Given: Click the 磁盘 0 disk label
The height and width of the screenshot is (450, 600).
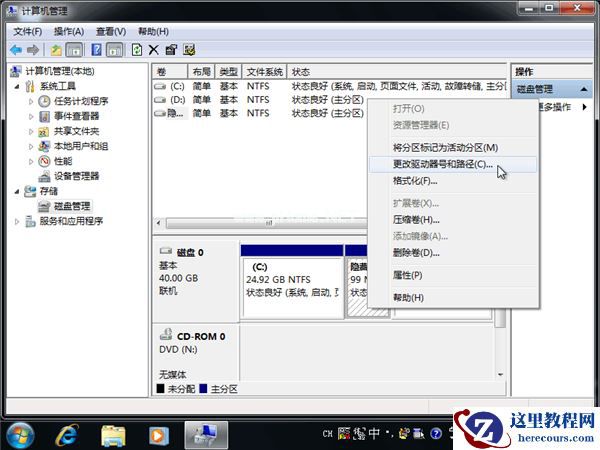Looking at the screenshot, I should coord(190,253).
